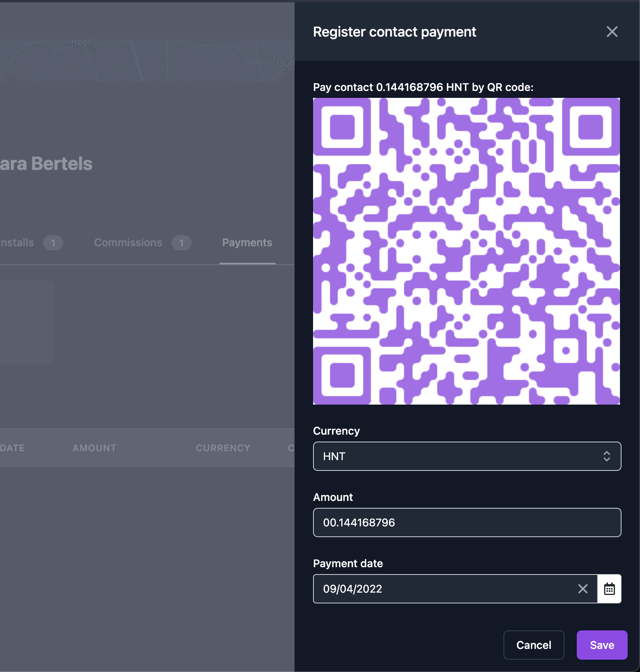Image resolution: width=640 pixels, height=672 pixels.
Task: Click the Bertels contact name heading
Action: tap(46, 164)
